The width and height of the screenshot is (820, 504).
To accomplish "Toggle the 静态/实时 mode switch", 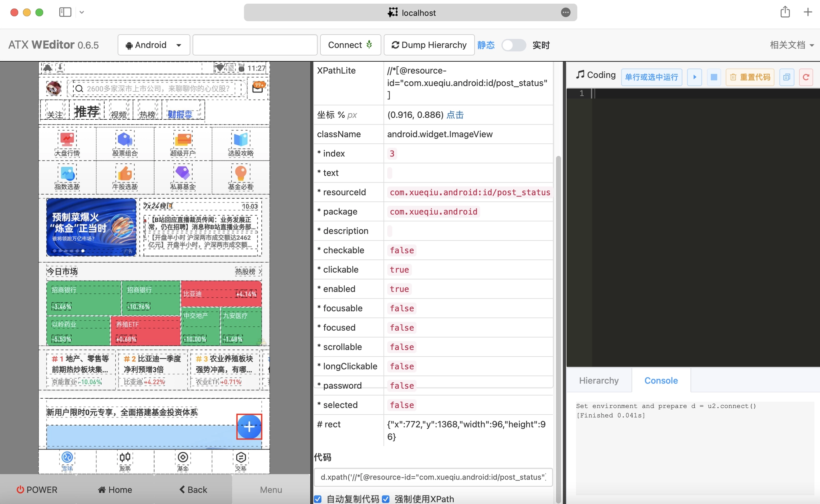I will (x=514, y=45).
